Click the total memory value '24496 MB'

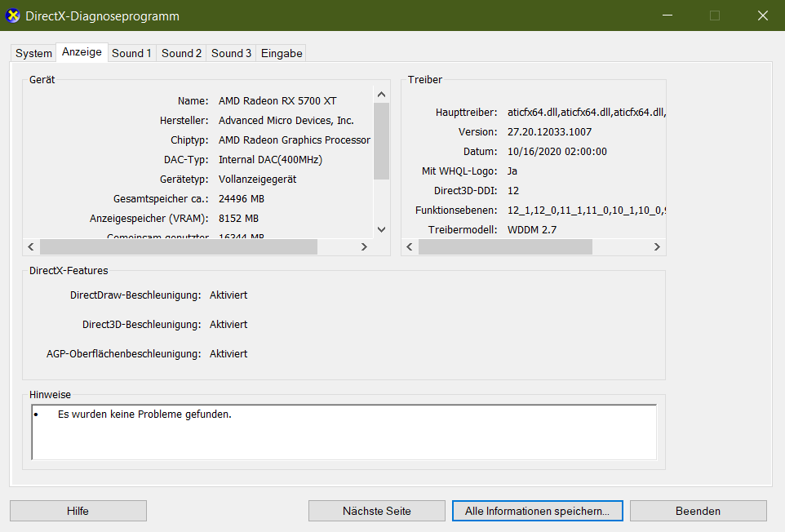242,199
